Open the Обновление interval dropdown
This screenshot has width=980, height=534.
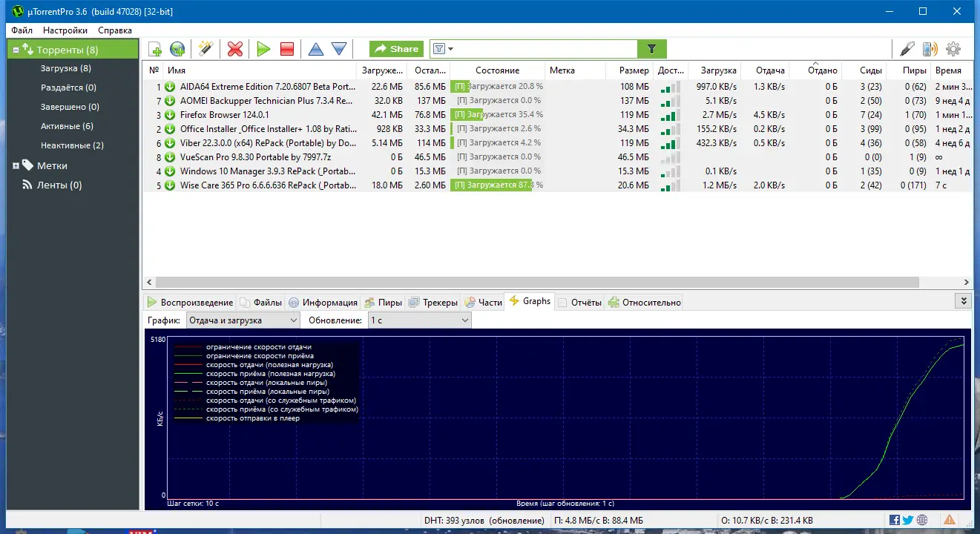tap(419, 320)
